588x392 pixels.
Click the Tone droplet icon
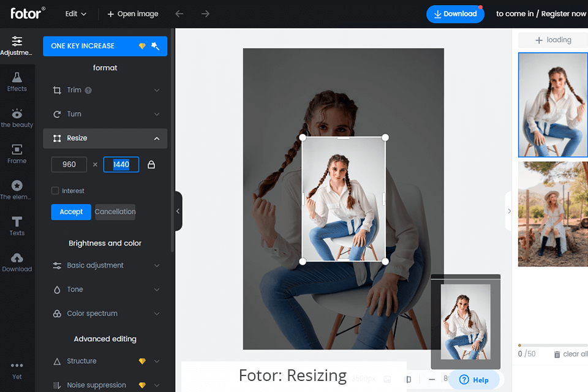(x=57, y=290)
